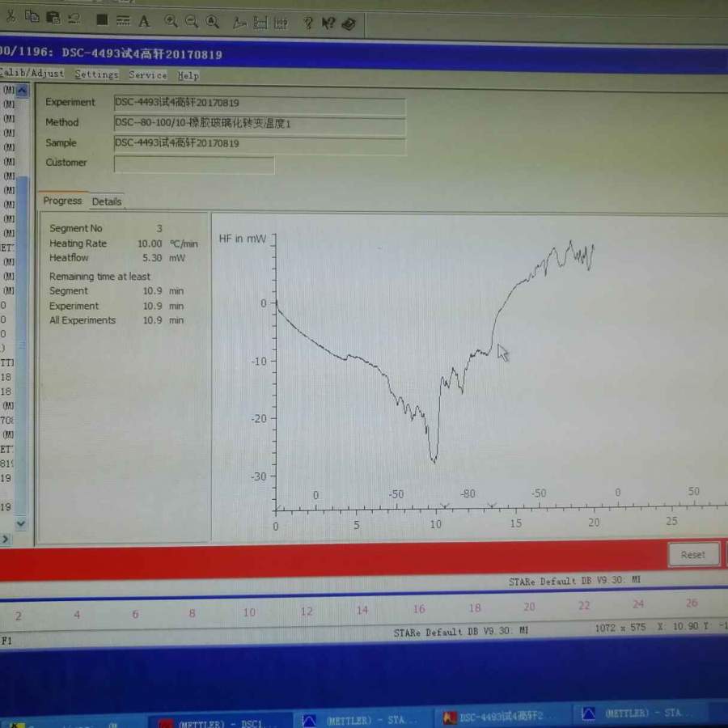Open the Settings menu
This screenshot has height=728, width=728.
[96, 74]
